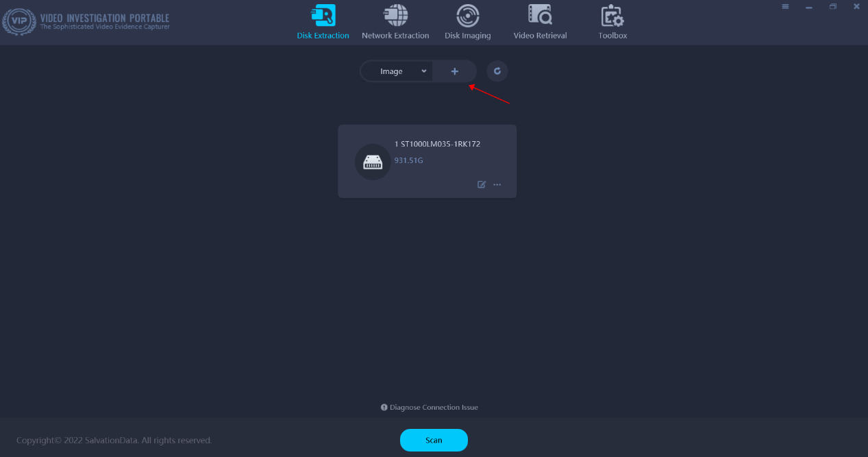Viewport: 868px width, 457px height.
Task: Click the 1 ST1000LM035-1RK172 disk name
Action: 437,144
